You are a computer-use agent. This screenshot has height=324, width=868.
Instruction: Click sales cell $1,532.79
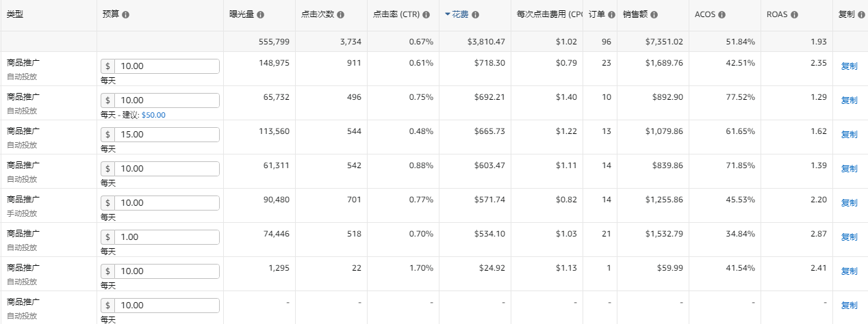664,234
